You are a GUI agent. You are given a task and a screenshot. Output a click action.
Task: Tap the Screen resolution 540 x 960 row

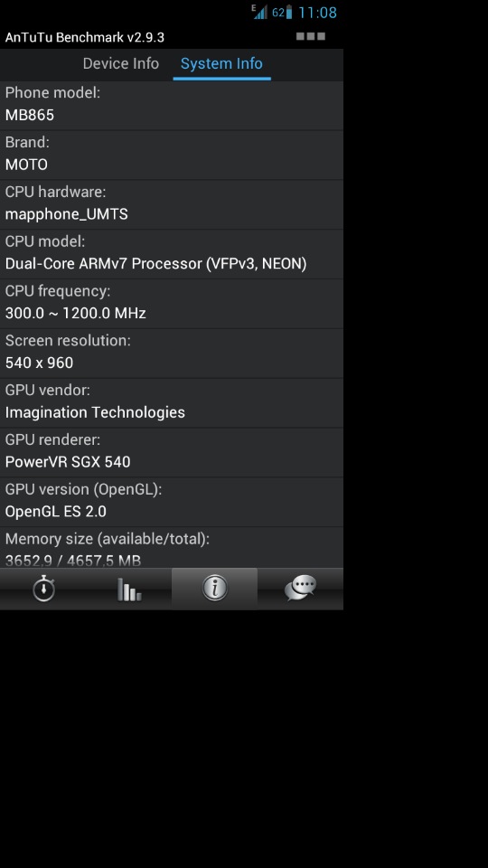(x=172, y=354)
